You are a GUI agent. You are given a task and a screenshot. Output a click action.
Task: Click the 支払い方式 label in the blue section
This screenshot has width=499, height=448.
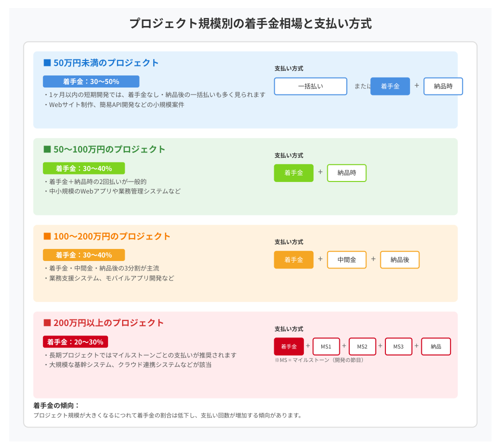(289, 68)
